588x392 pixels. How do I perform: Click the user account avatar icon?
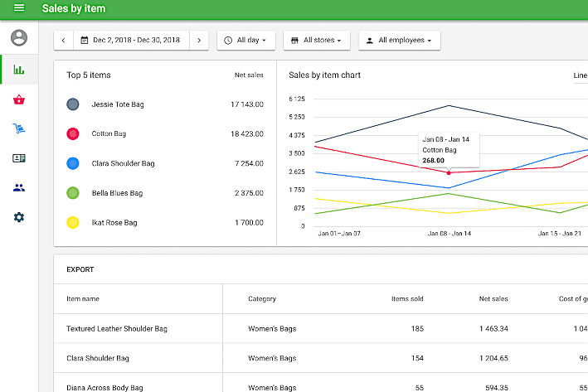(19, 38)
